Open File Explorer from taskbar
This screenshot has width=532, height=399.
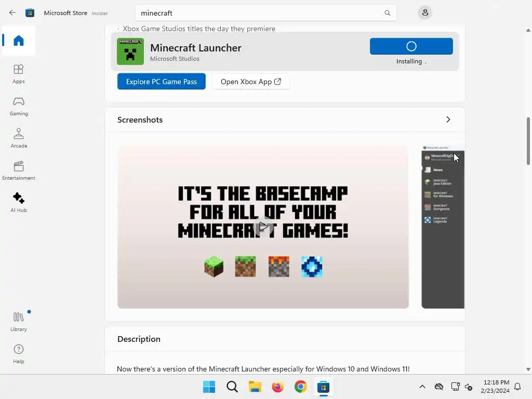(255, 387)
